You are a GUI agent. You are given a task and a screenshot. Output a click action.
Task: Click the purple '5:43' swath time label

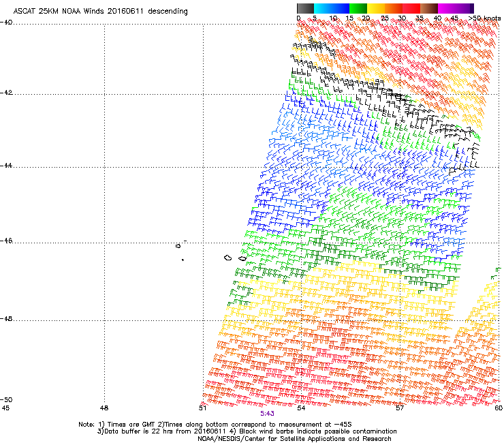click(267, 414)
